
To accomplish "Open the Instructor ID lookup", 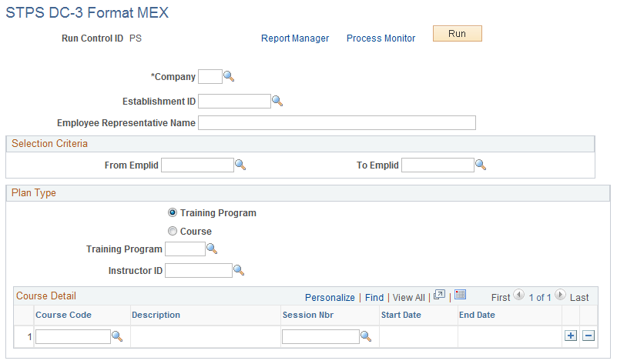I will pos(239,270).
